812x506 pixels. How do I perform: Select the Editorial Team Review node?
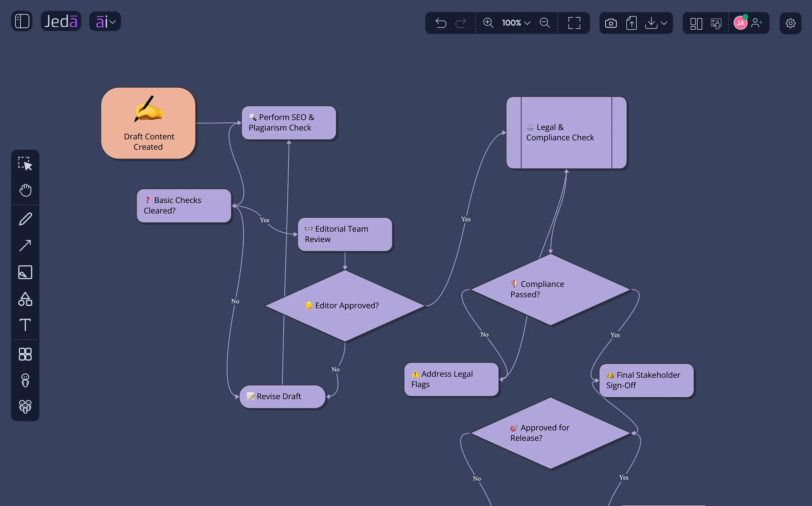point(345,234)
